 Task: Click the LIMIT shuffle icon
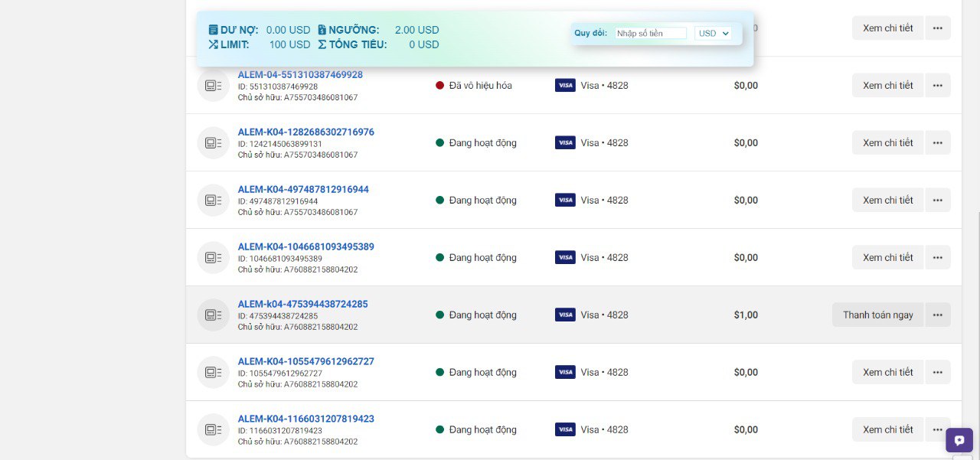(213, 44)
